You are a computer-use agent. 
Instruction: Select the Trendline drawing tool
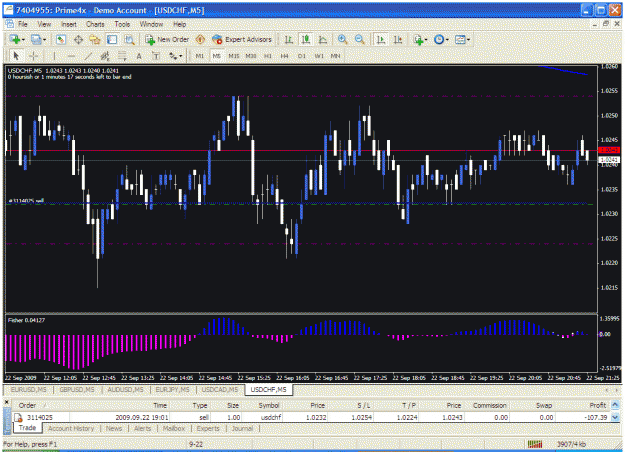(x=88, y=56)
